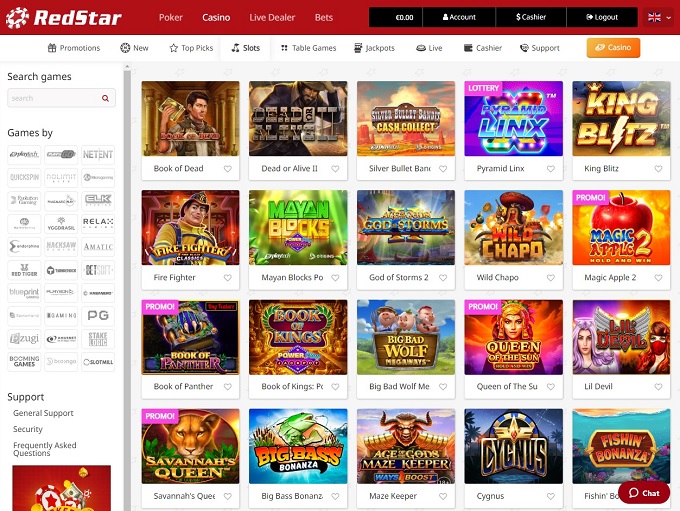Open the Chat bubble widget
Image resolution: width=680 pixels, height=511 pixels.
pyautogui.click(x=644, y=493)
